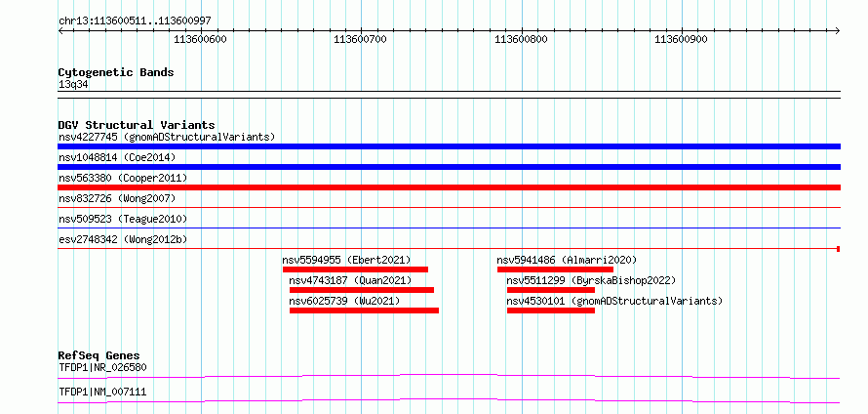The image size is (868, 414).
Task: Open variant nsv5511299 (ByrskaBishop2022) label
Action: coord(591,280)
